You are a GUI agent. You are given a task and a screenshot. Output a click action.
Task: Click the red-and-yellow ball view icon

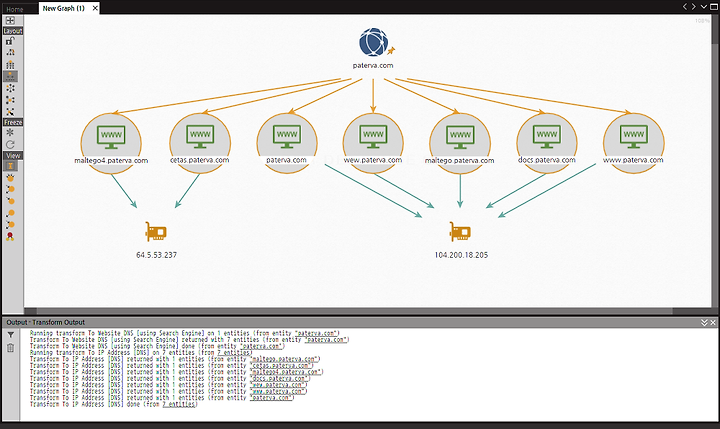[10, 237]
